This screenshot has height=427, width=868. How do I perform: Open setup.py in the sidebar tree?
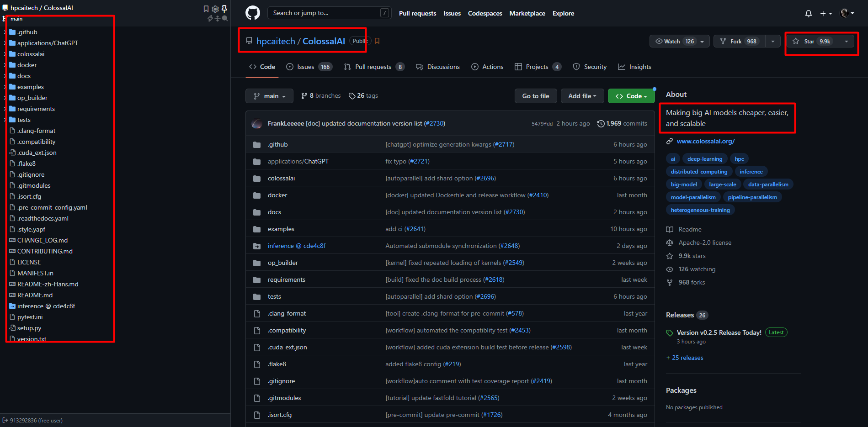(29, 328)
